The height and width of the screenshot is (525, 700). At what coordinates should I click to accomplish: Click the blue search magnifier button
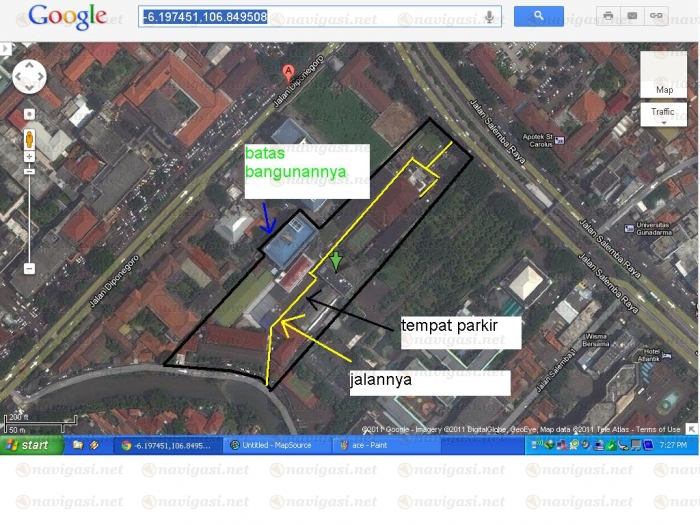pyautogui.click(x=538, y=16)
